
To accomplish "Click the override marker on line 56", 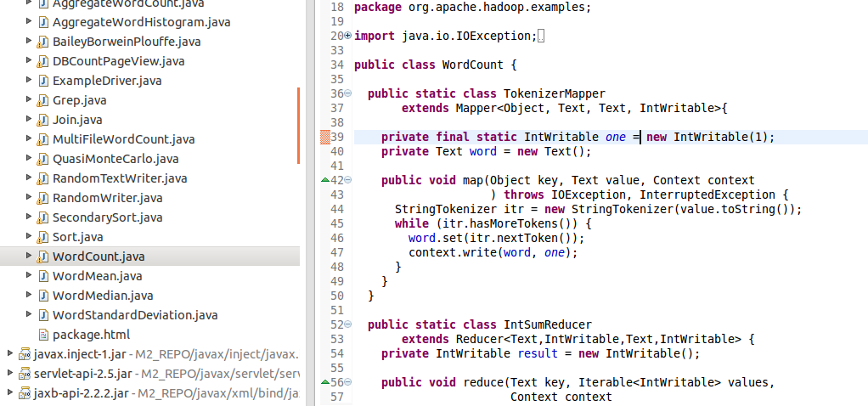I will (x=325, y=381).
